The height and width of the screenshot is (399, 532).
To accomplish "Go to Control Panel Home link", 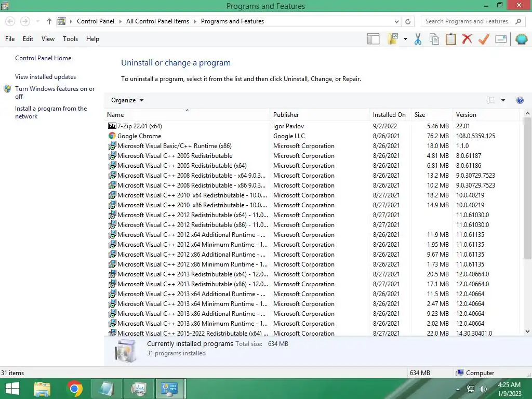I will pos(43,58).
